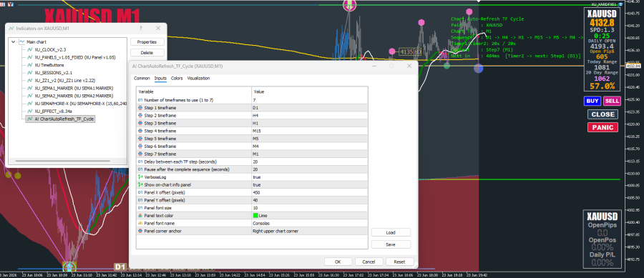Click the Save button

pyautogui.click(x=391, y=244)
